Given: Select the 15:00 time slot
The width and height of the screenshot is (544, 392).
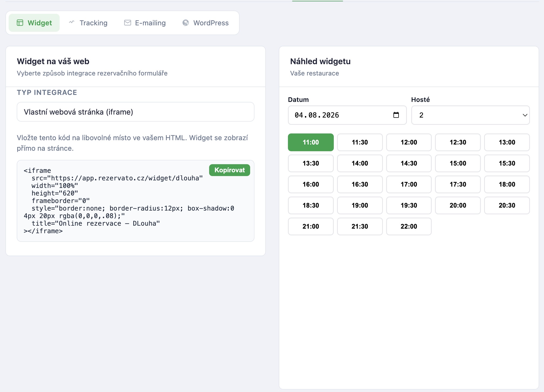Looking at the screenshot, I should point(458,163).
